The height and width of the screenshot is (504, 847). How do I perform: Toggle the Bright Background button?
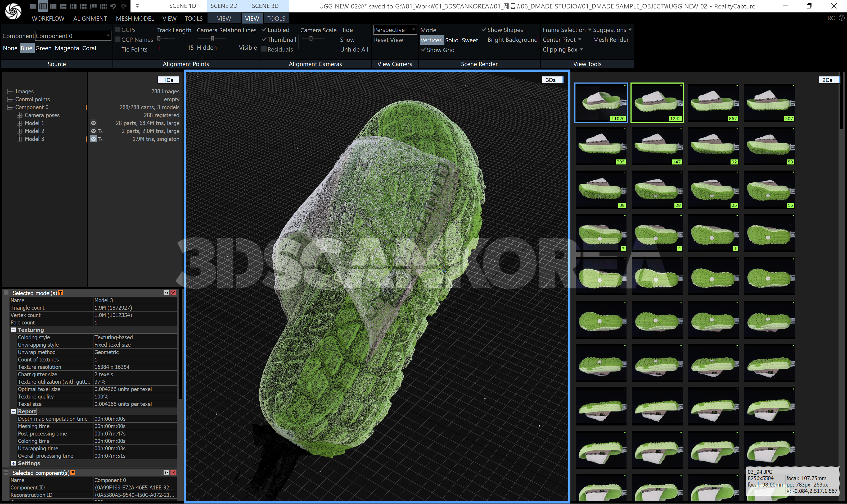512,40
